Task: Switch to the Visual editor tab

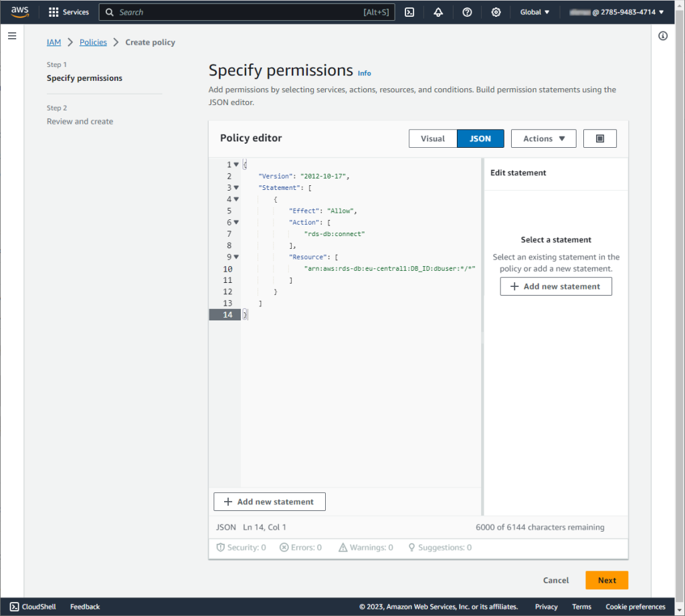Action: [x=433, y=138]
